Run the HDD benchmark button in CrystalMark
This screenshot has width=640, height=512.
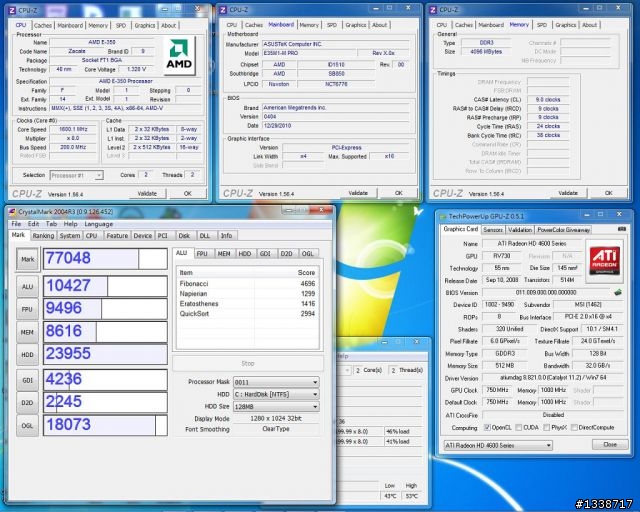coord(27,355)
